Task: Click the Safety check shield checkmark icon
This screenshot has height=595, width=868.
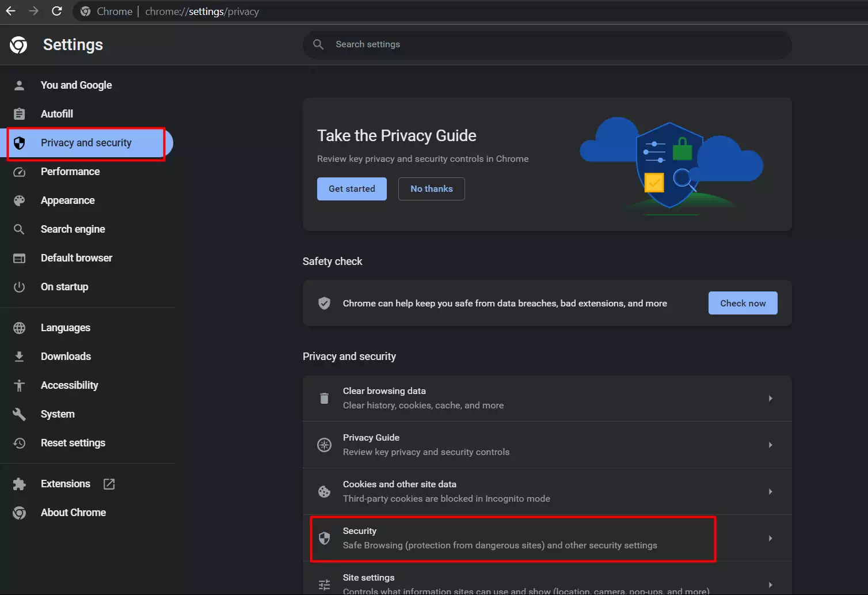Action: tap(325, 303)
